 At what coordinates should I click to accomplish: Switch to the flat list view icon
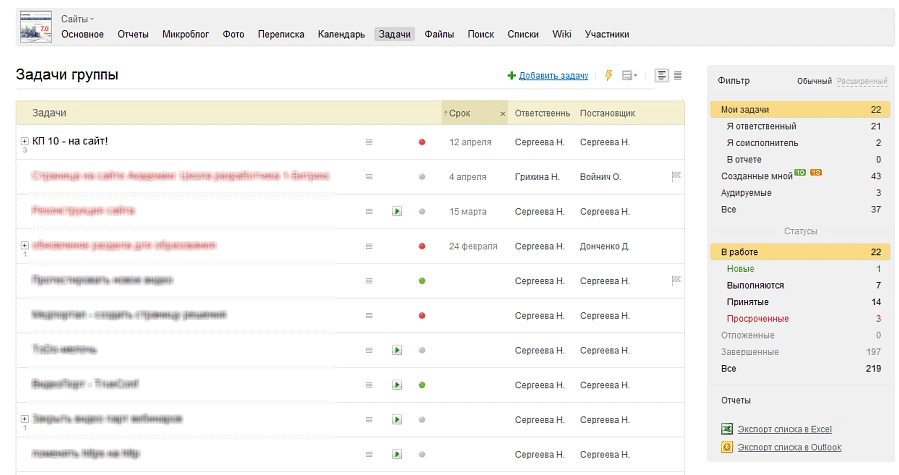tap(678, 75)
